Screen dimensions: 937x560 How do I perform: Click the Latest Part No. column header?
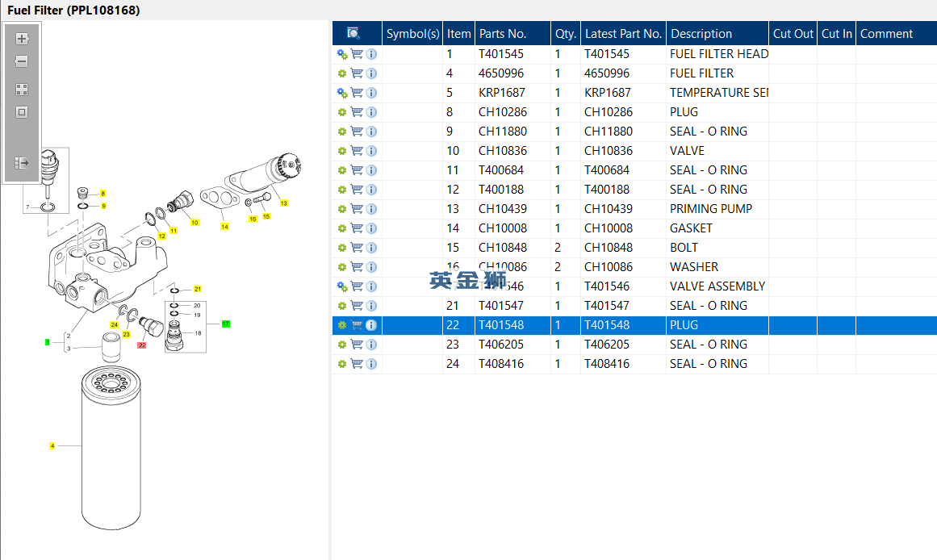623,33
